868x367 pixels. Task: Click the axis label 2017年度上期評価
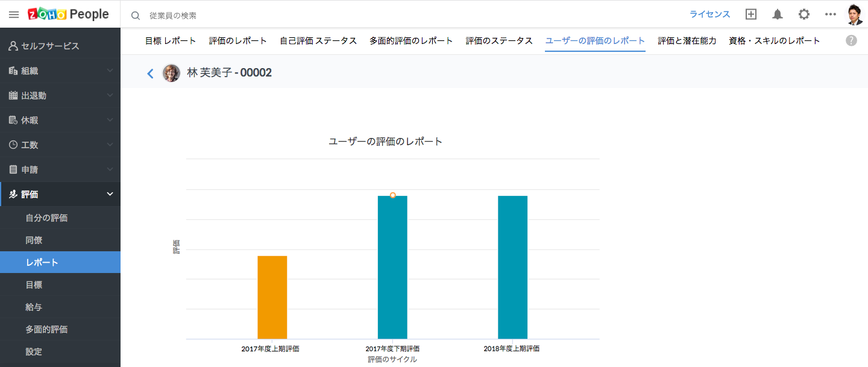pyautogui.click(x=271, y=348)
